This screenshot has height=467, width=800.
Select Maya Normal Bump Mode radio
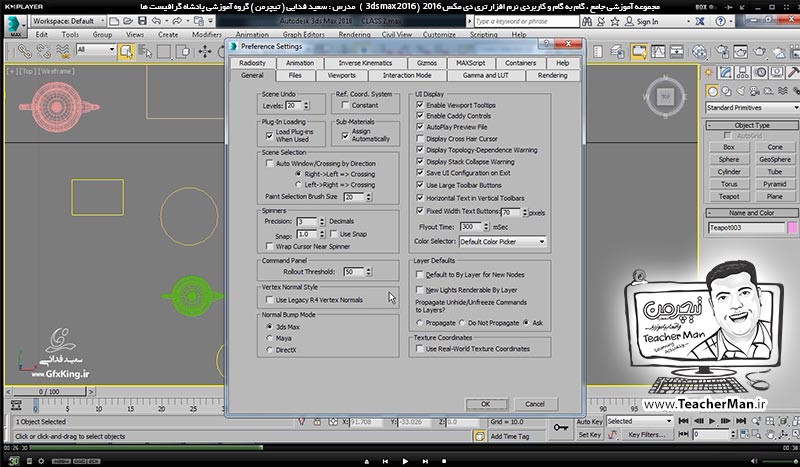point(270,338)
